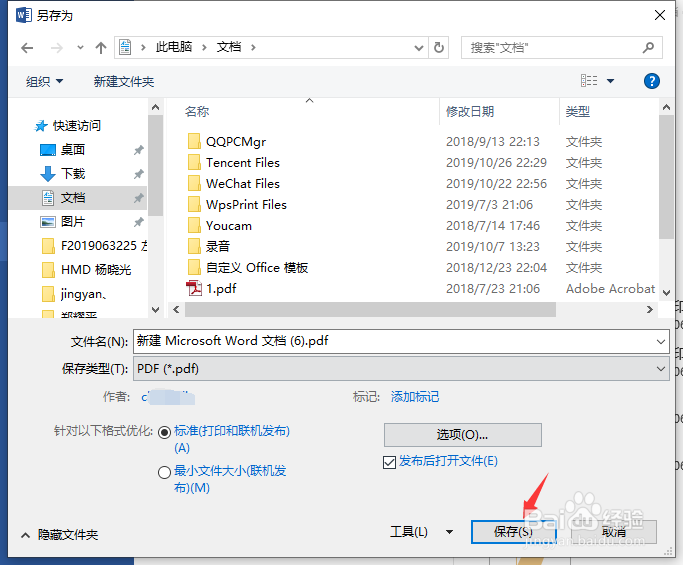The height and width of the screenshot is (565, 683).
Task: Click the QQPCMgr folder icon
Action: (194, 142)
